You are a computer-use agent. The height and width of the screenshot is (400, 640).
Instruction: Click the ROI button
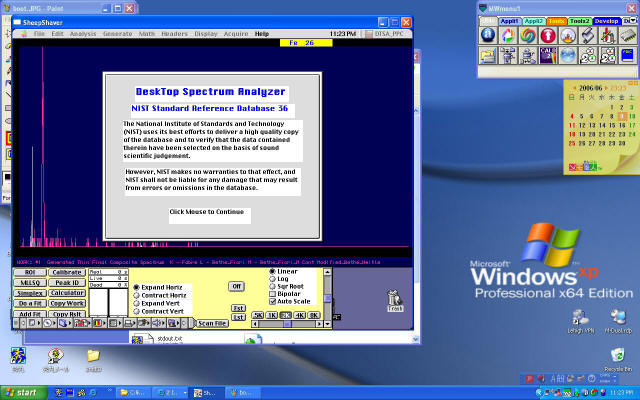coord(30,272)
